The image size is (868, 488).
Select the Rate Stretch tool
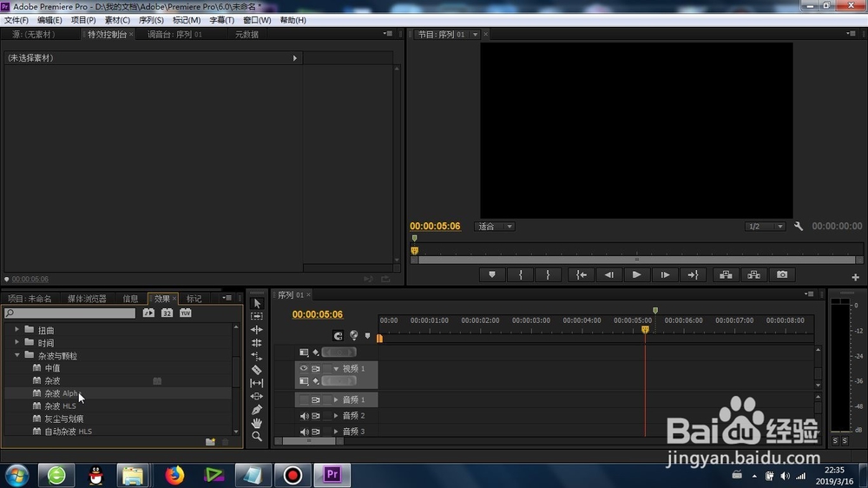click(x=257, y=356)
